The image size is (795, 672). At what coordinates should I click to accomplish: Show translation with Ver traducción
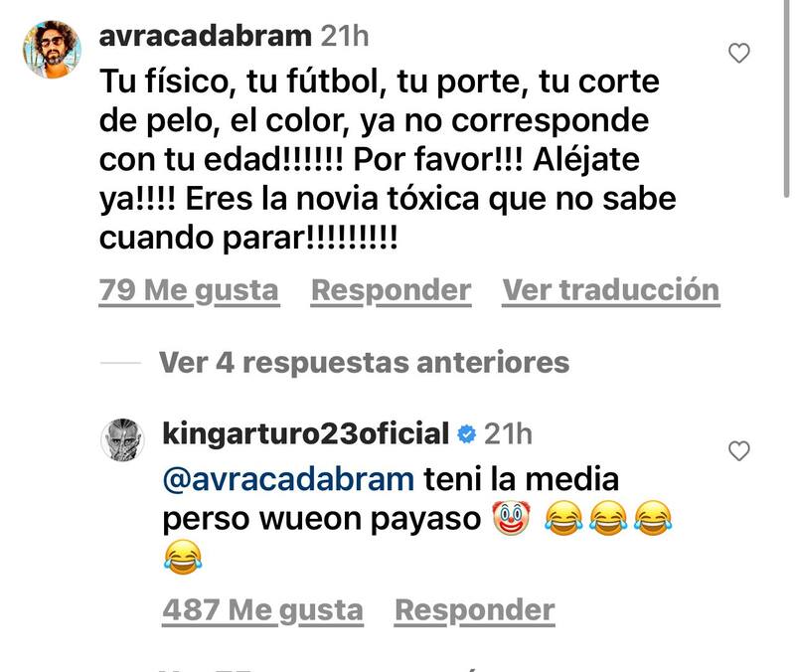(611, 290)
